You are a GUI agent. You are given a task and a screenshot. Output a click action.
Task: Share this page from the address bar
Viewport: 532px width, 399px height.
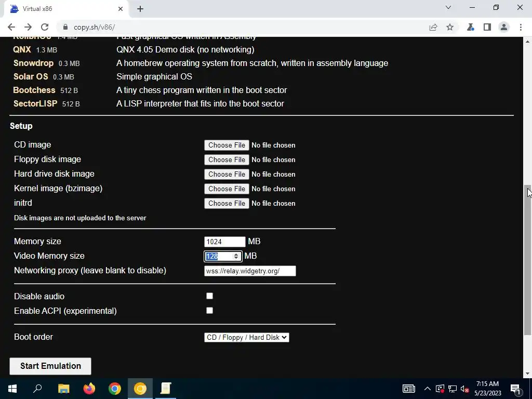click(433, 27)
